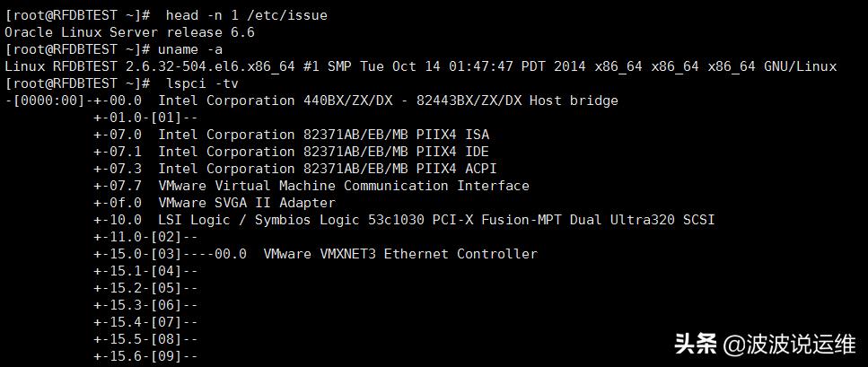Select the 440BX/ZX/DX Host bridge line
This screenshot has height=367, width=868.
click(x=388, y=100)
